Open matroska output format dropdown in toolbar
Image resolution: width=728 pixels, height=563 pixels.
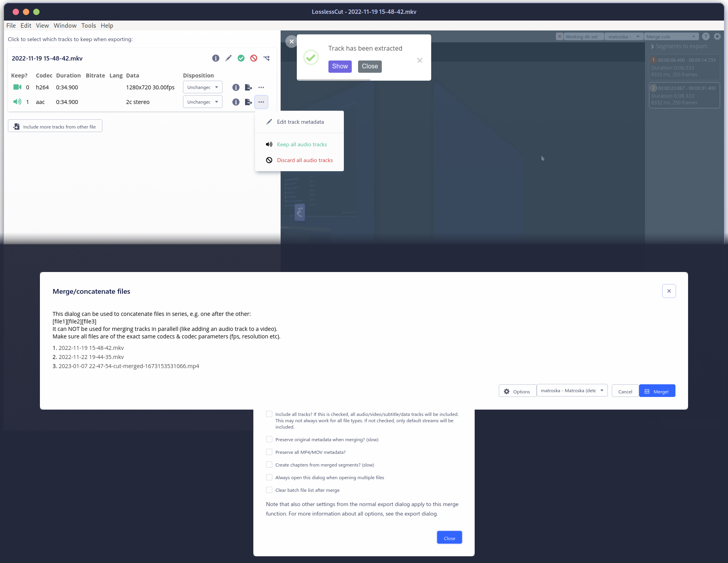tap(624, 36)
